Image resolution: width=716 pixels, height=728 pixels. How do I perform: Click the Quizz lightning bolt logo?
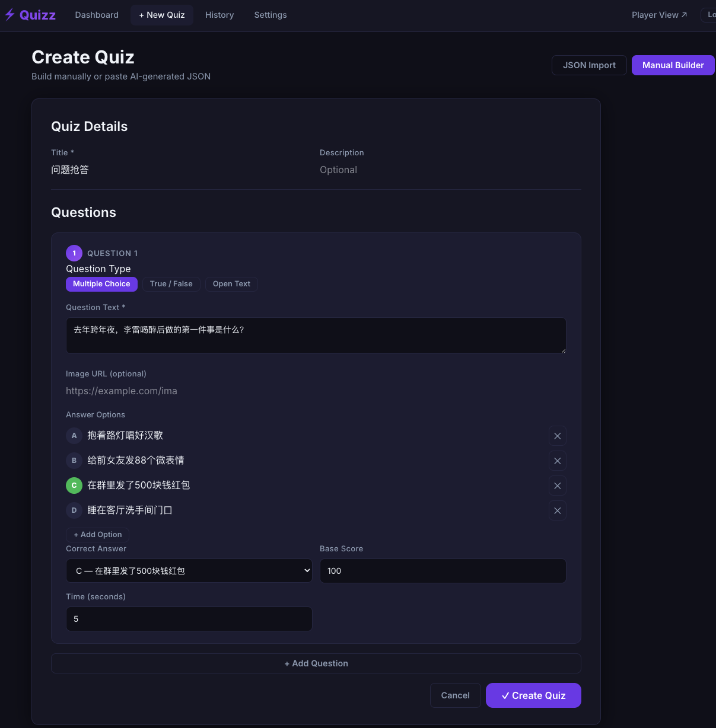click(x=9, y=15)
